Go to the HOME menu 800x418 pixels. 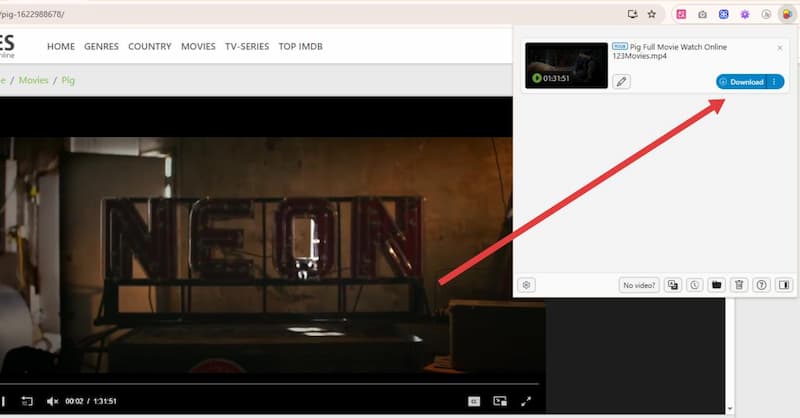(61, 46)
